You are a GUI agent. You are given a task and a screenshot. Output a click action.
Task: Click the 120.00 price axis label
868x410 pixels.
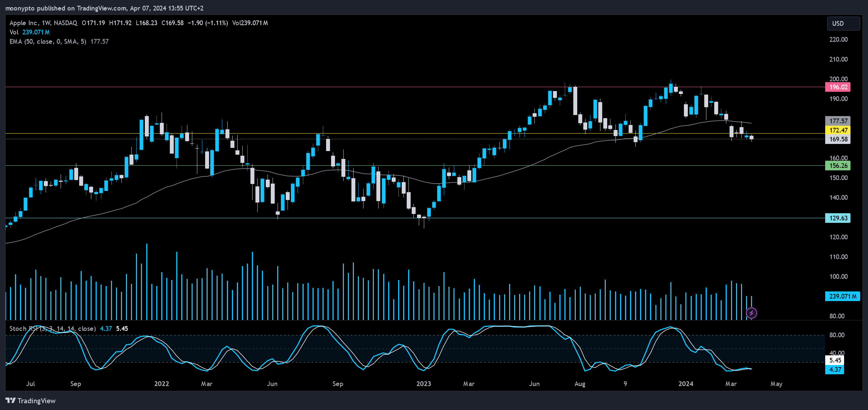tap(838, 237)
